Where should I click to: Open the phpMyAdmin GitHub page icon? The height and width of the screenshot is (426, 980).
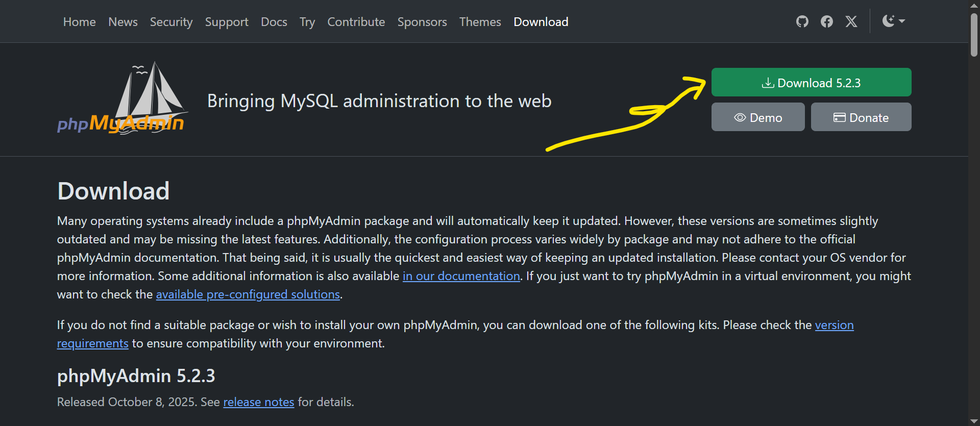click(802, 21)
